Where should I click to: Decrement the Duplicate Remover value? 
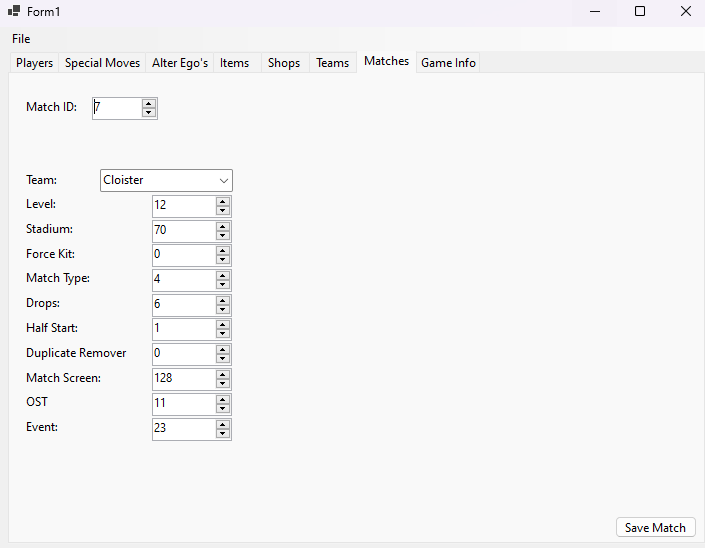pos(223,359)
